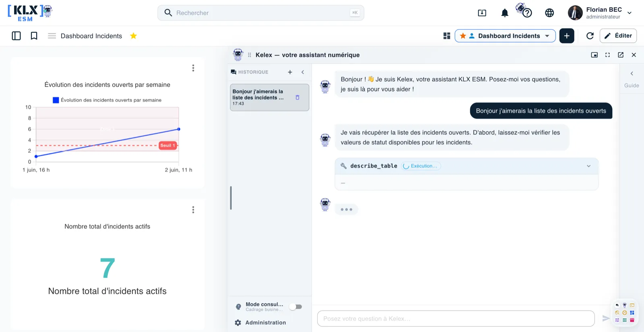Open Kelex in a new window

pos(621,55)
